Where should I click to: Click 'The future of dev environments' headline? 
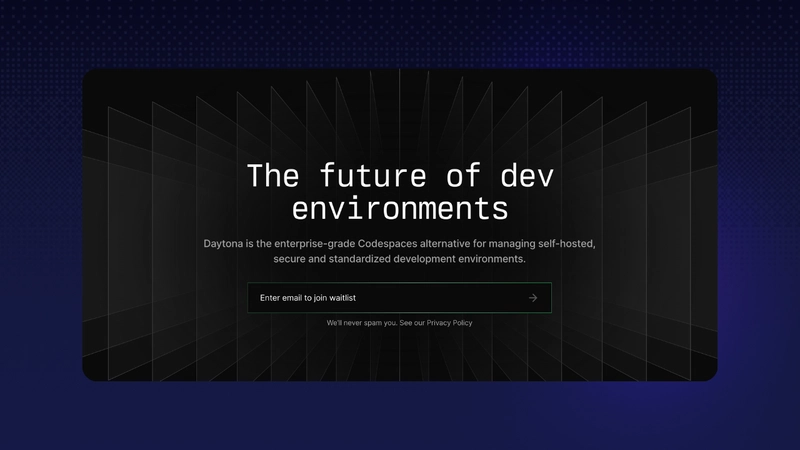click(x=400, y=192)
